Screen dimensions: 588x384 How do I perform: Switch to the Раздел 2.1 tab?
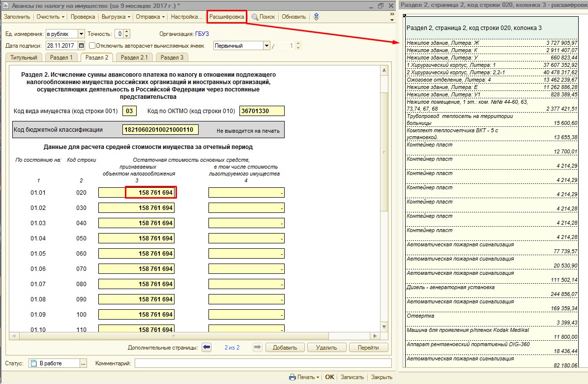[134, 58]
